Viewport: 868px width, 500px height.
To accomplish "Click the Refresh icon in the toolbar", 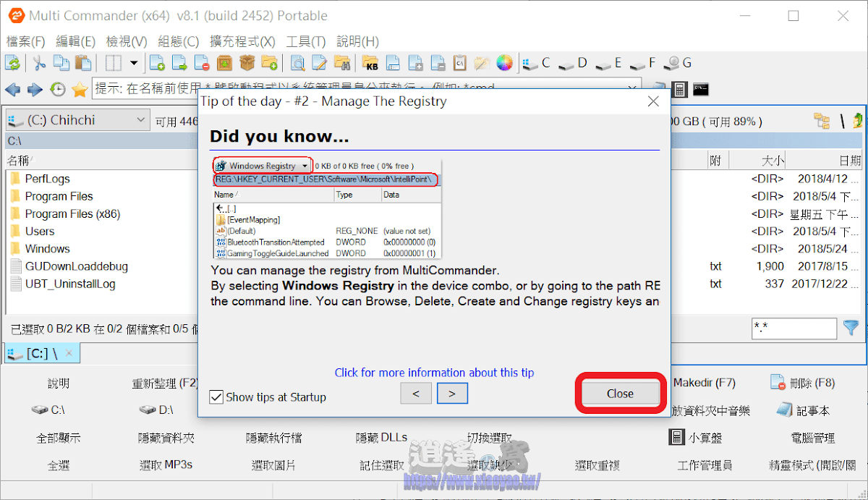I will (13, 63).
